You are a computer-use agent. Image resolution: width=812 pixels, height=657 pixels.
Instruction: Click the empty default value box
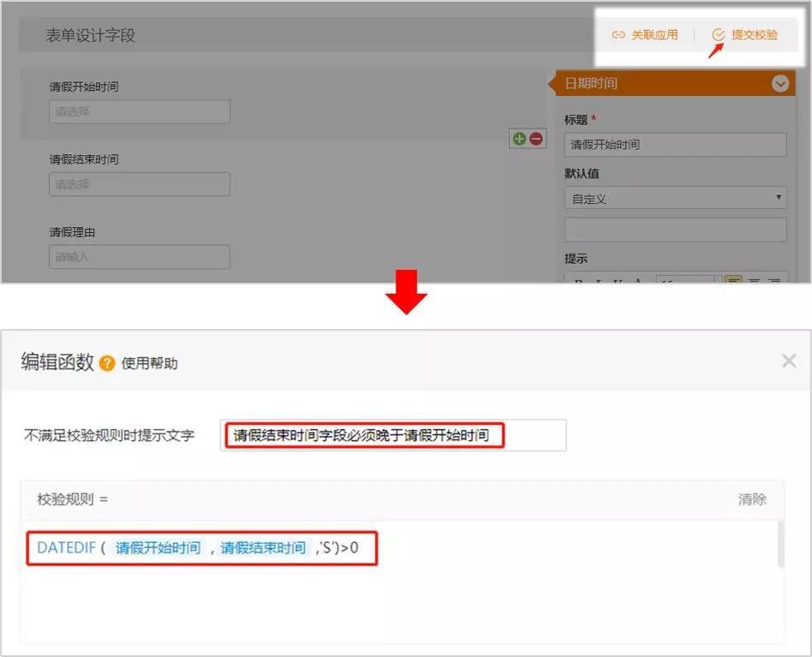click(x=675, y=230)
